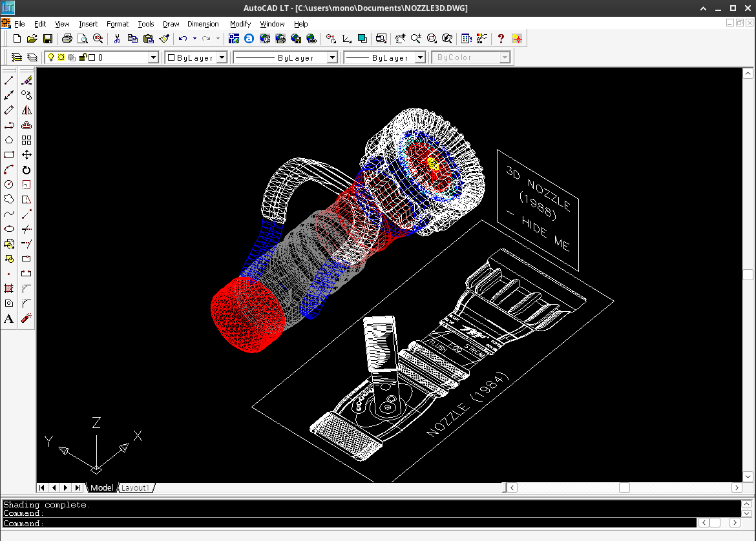Viewport: 756px width, 541px height.
Task: Click the horizontal scrollbar thumb
Action: (624, 488)
